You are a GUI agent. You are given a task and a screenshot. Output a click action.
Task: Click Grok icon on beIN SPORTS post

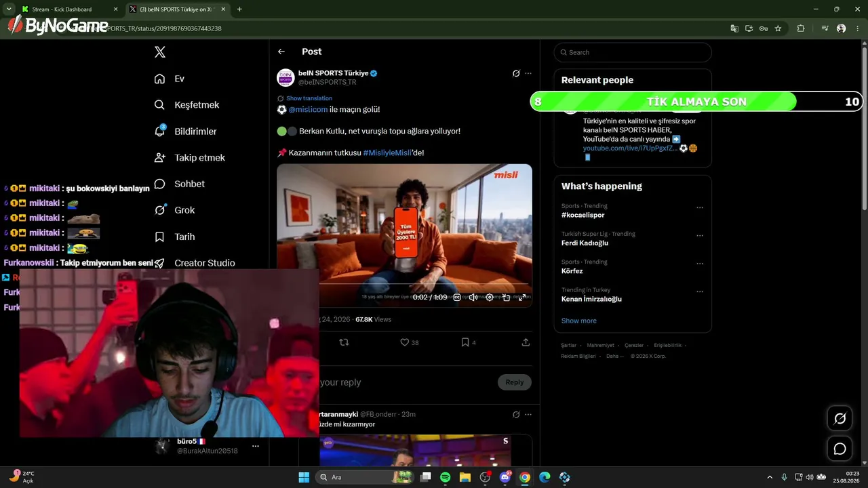pos(516,73)
